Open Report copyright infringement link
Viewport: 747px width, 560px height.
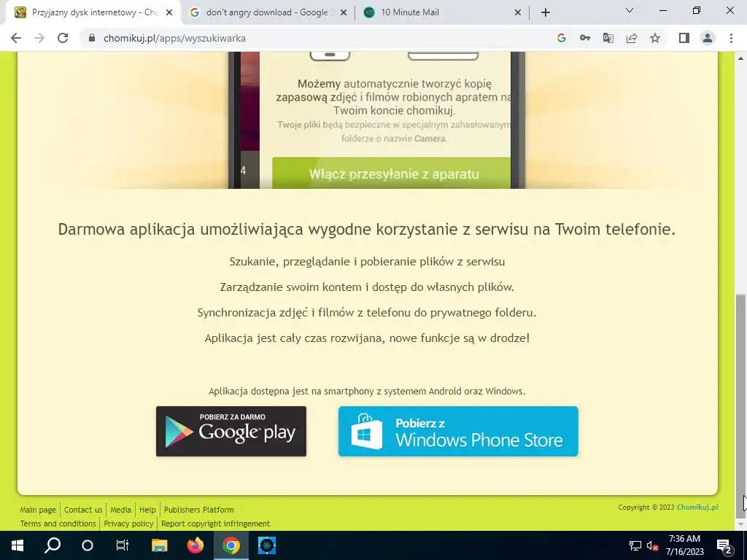click(215, 524)
